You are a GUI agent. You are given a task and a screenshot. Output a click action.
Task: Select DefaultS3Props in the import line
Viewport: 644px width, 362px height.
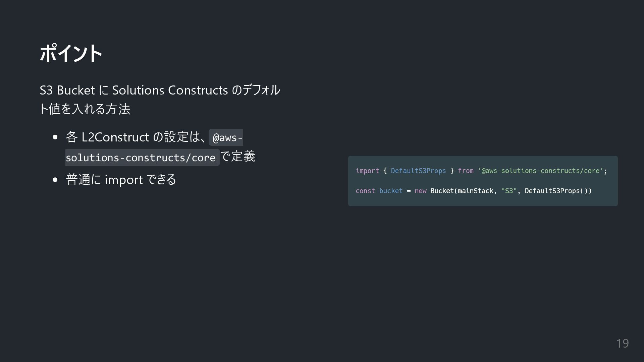pyautogui.click(x=418, y=171)
